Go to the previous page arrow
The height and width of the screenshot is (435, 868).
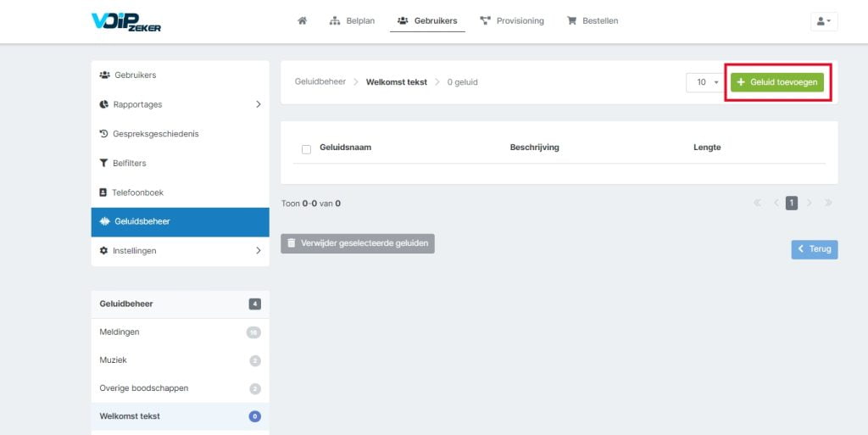776,204
